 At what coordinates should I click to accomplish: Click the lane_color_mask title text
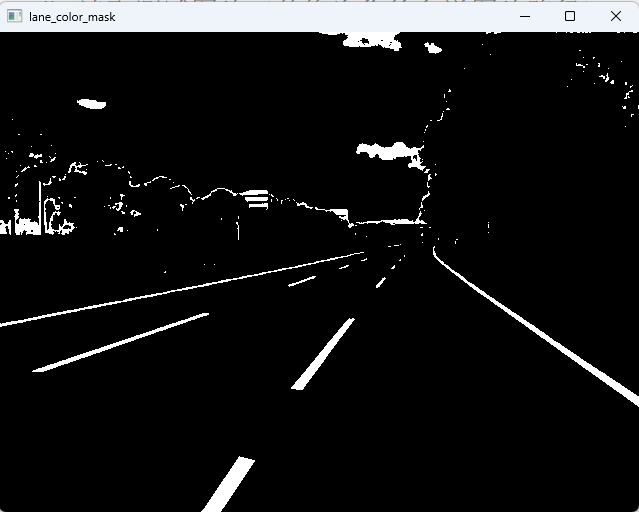coord(72,17)
